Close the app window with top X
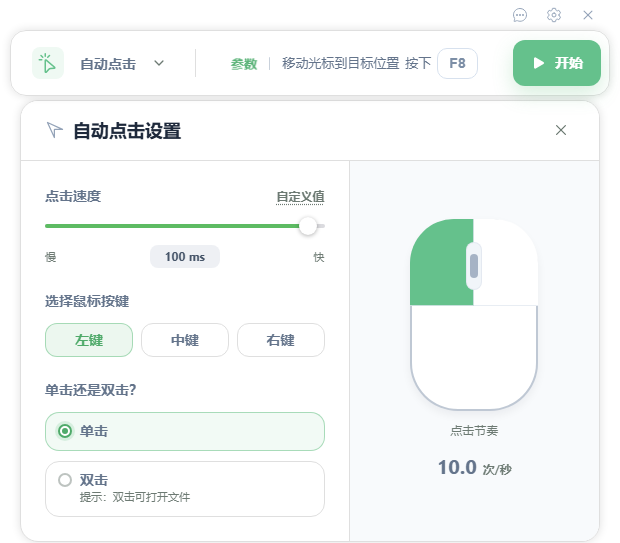This screenshot has height=543, width=620. coord(588,15)
